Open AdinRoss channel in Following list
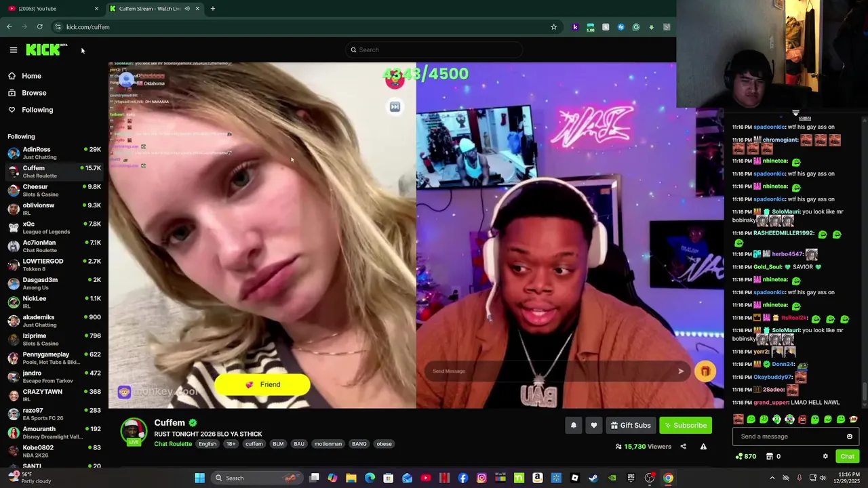Screen dimensions: 868x488 54,153
